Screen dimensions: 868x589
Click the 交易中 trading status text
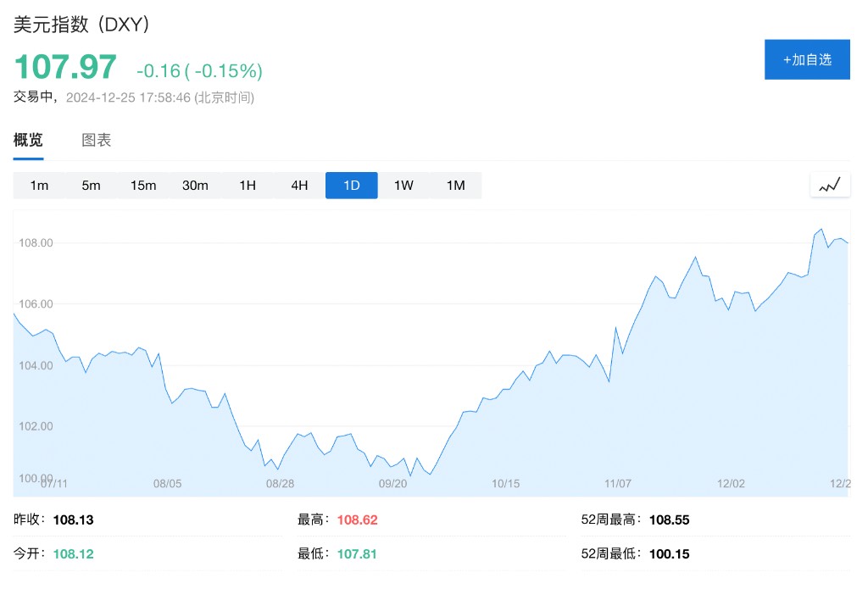click(x=33, y=97)
